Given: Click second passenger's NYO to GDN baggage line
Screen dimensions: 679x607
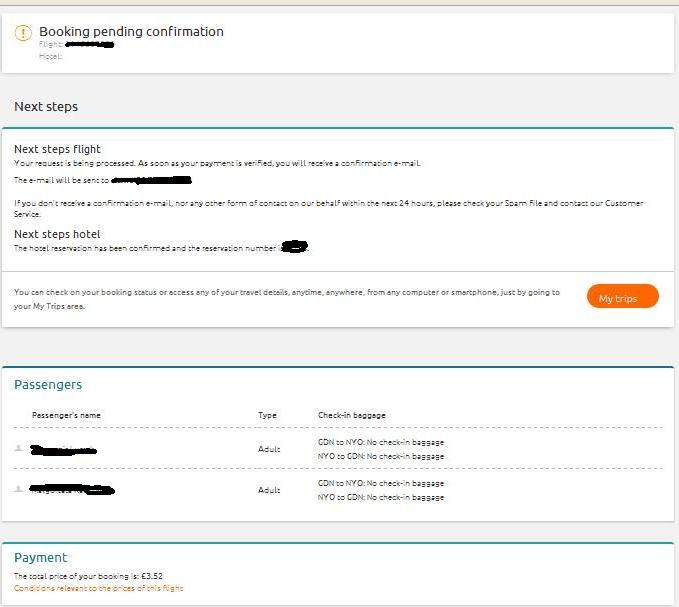Looking at the screenshot, I should click(x=381, y=497).
